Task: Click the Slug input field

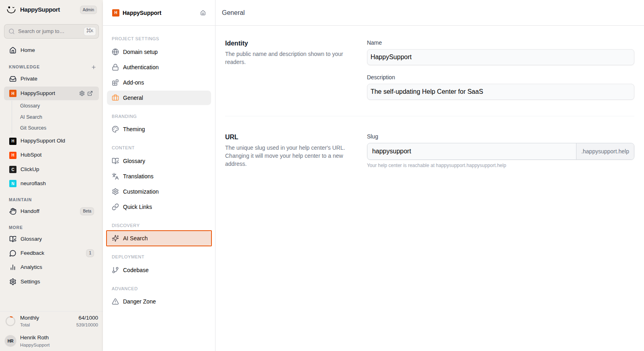Action: tap(472, 151)
